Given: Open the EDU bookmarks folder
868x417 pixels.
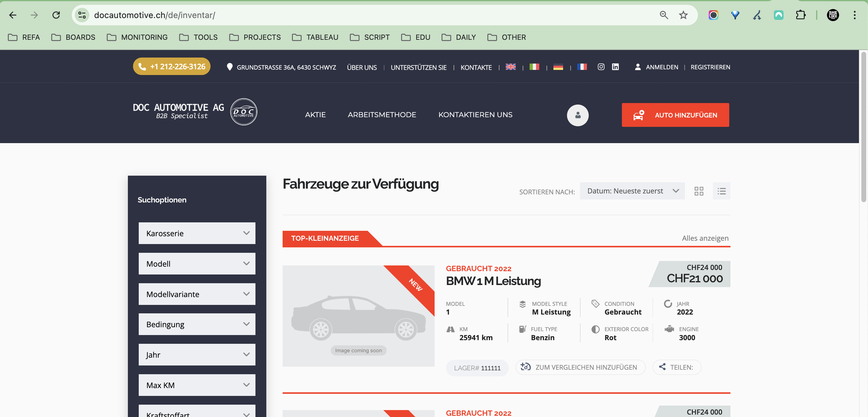Looking at the screenshot, I should (416, 37).
